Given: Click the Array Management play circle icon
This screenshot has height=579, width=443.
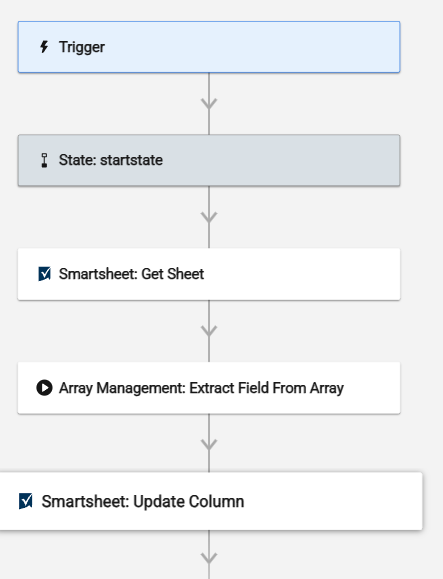Looking at the screenshot, I should [x=44, y=388].
